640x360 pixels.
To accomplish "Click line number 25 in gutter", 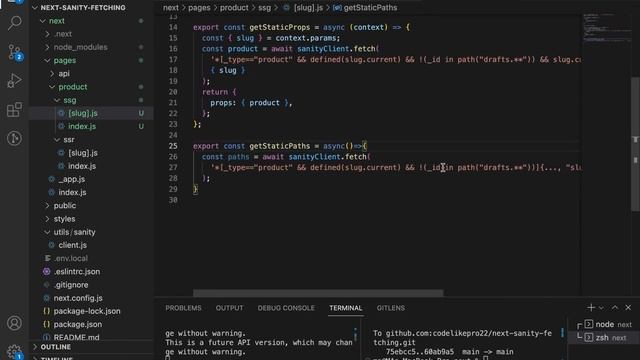I will click(x=173, y=146).
